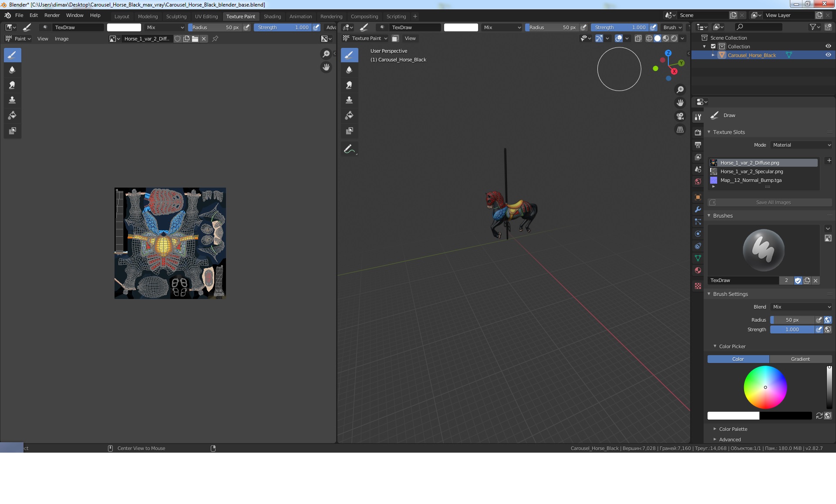Toggle radius pressure sensitivity in Brush Settings
This screenshot has height=504, width=836.
[819, 320]
